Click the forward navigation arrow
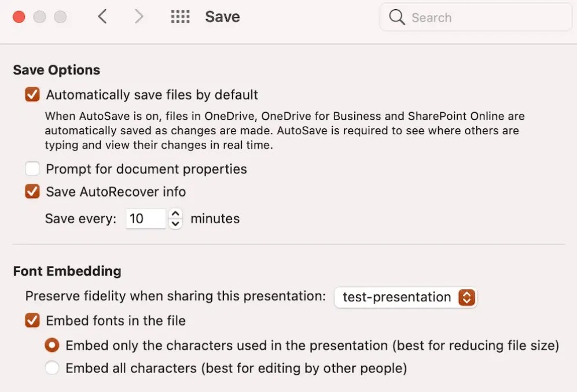The image size is (577, 392). tap(139, 17)
